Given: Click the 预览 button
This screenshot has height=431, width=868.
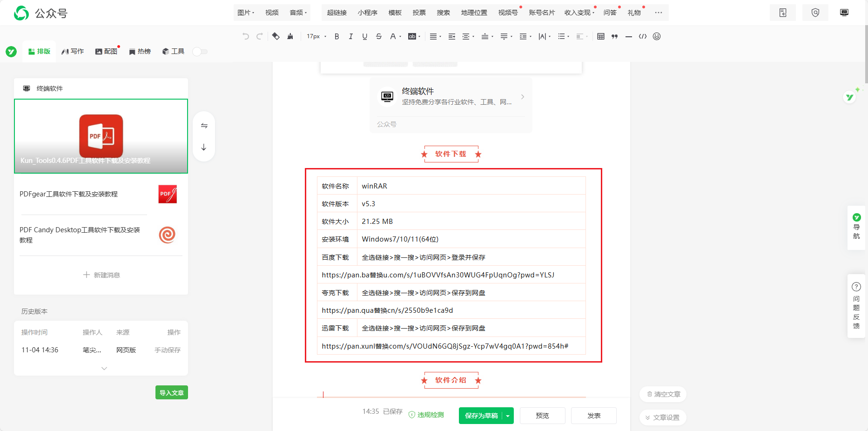Looking at the screenshot, I should (542, 416).
